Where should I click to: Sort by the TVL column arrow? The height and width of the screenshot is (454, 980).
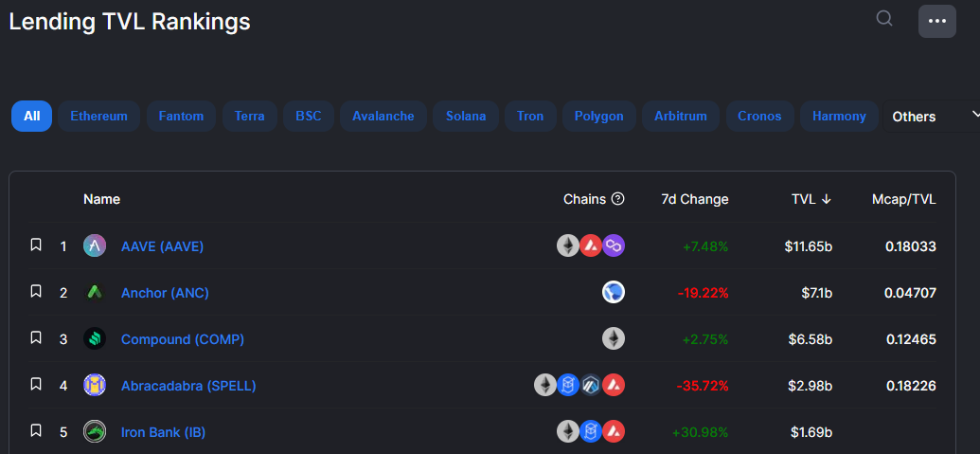pyautogui.click(x=827, y=199)
